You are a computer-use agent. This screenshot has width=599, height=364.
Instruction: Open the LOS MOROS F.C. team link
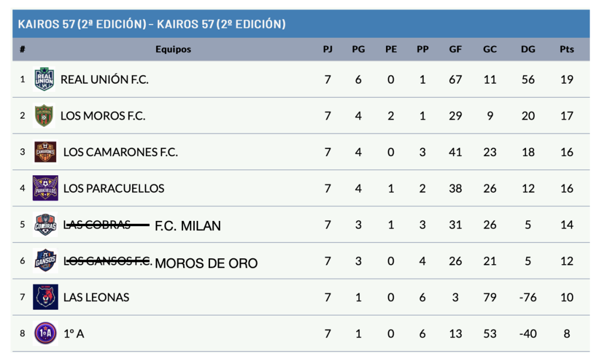click(103, 116)
